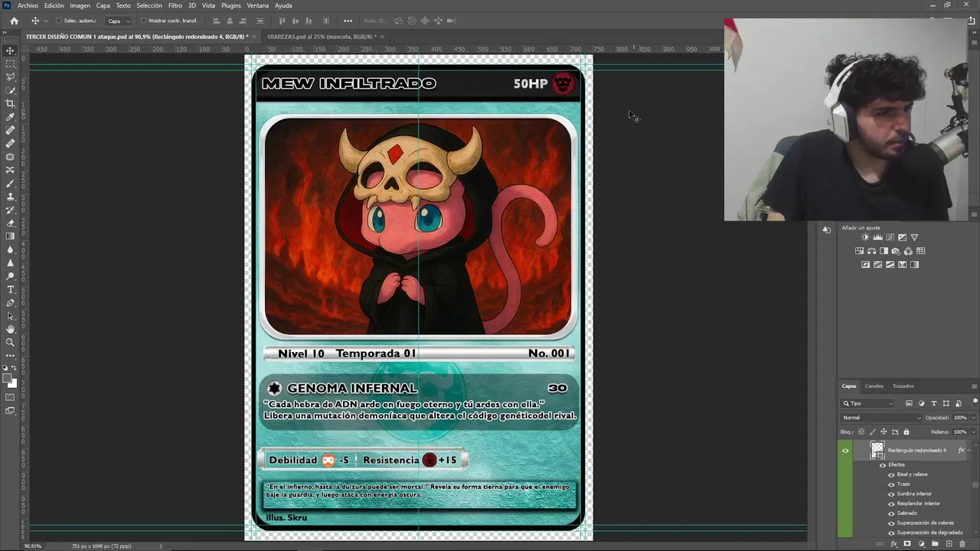Hide Trazo effect
The image size is (980, 551).
click(x=891, y=484)
